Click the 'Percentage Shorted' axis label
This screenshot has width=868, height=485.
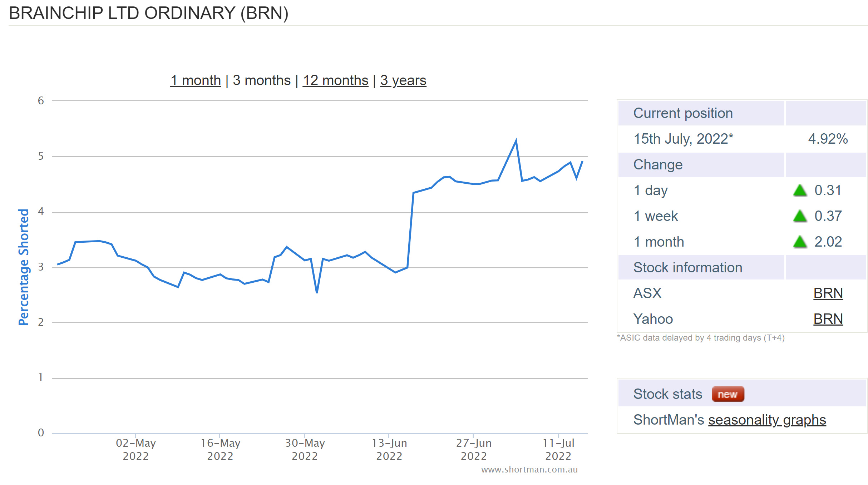tap(24, 267)
